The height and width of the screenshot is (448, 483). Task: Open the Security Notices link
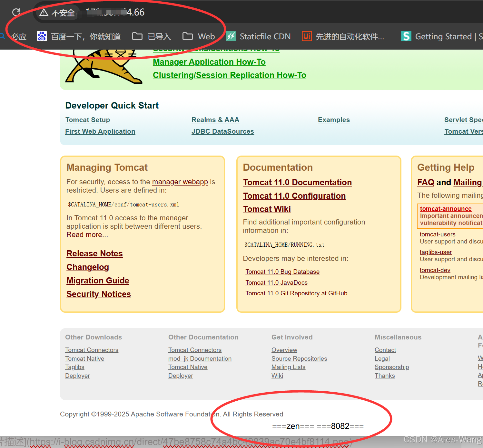click(99, 294)
